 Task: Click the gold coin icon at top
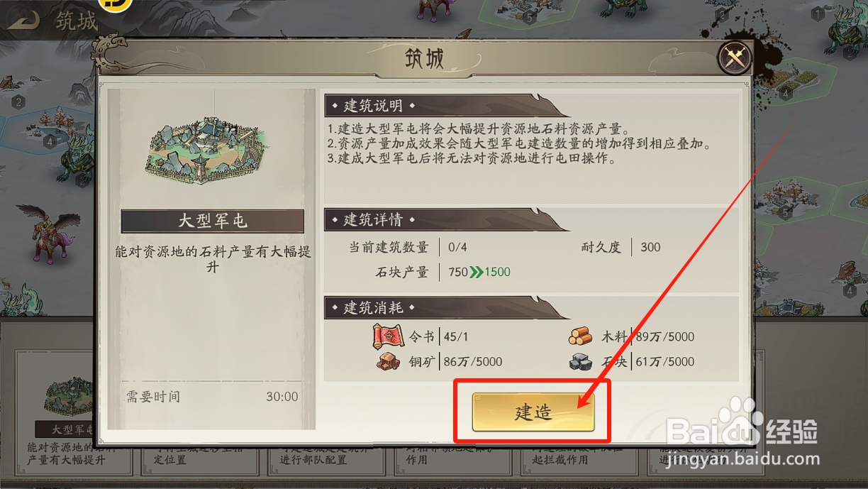pyautogui.click(x=113, y=4)
